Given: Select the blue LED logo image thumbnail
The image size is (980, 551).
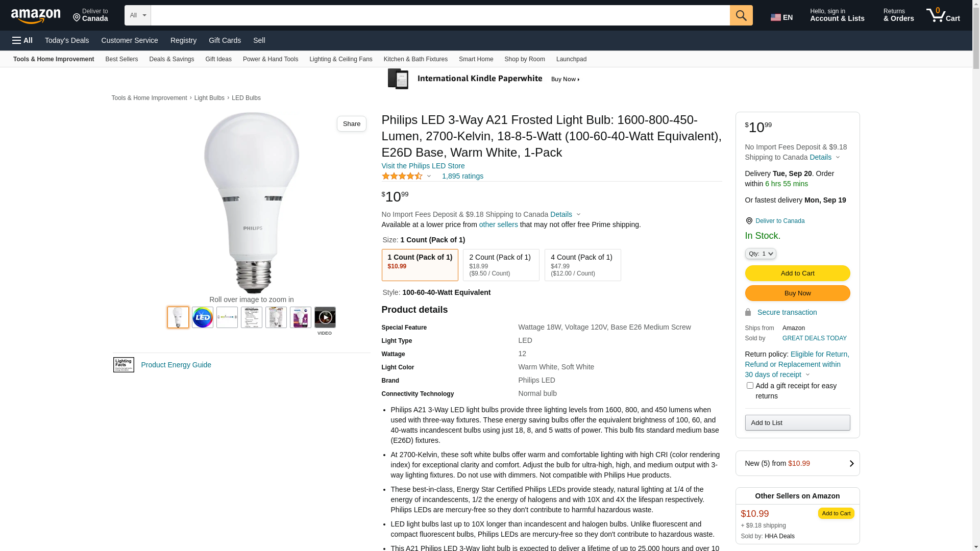Looking at the screenshot, I should coord(203,317).
